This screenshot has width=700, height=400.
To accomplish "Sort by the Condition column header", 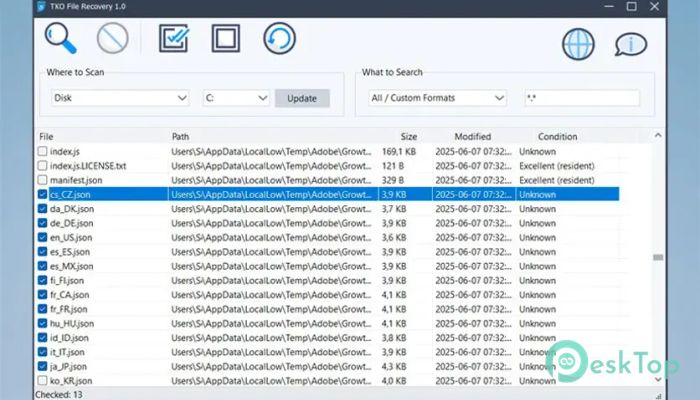I will (558, 137).
